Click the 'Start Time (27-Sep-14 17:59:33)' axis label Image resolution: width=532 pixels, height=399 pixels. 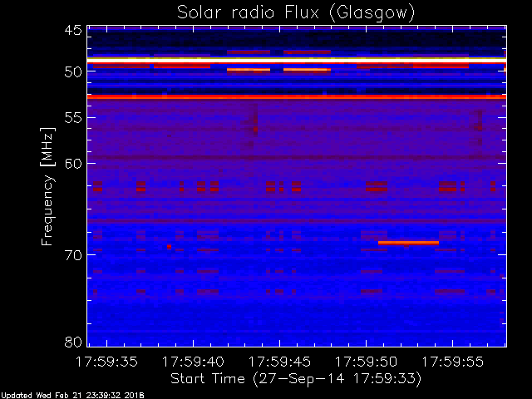(x=296, y=379)
